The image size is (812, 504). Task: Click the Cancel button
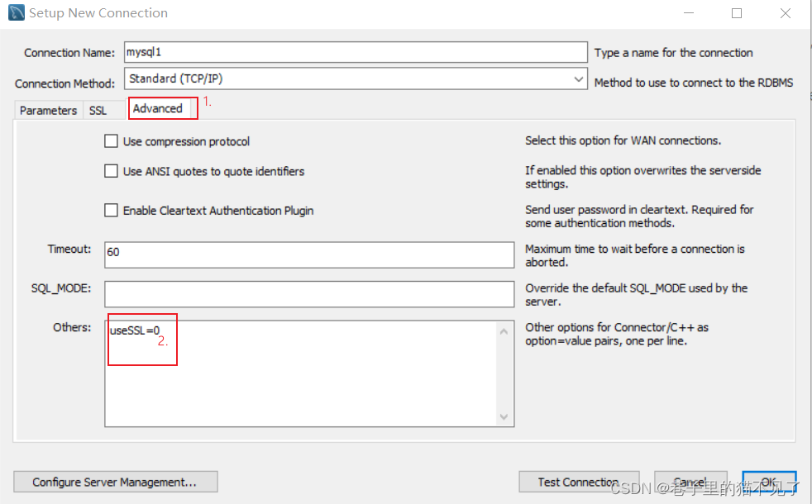pos(690,482)
